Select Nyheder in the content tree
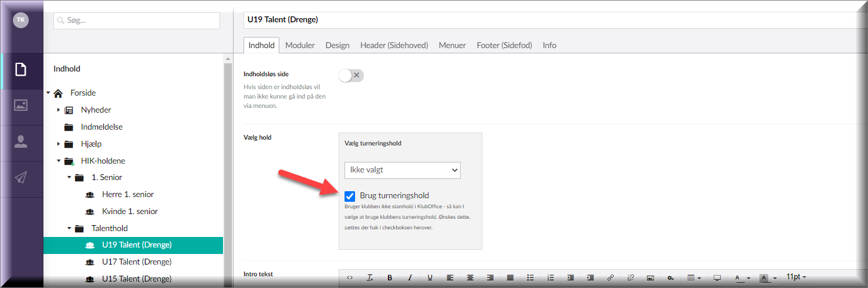This screenshot has width=868, height=288. click(96, 110)
